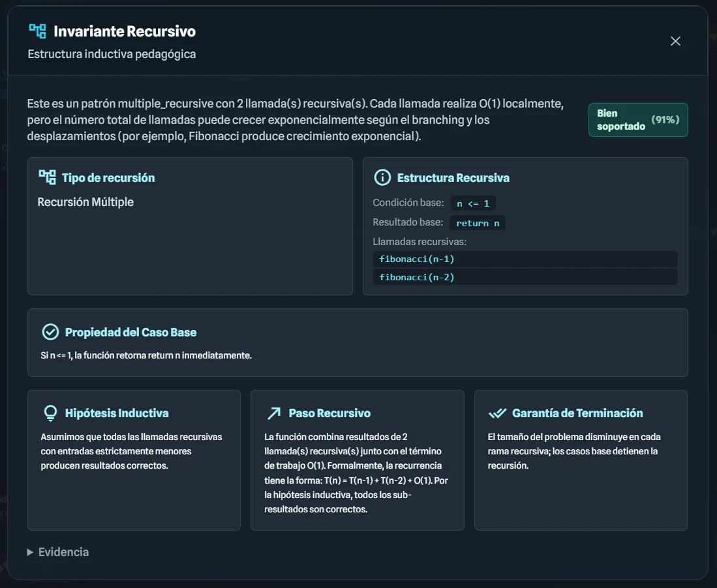The image size is (717, 588).
Task: Click the Tipo de recursión heading
Action: click(x=108, y=178)
